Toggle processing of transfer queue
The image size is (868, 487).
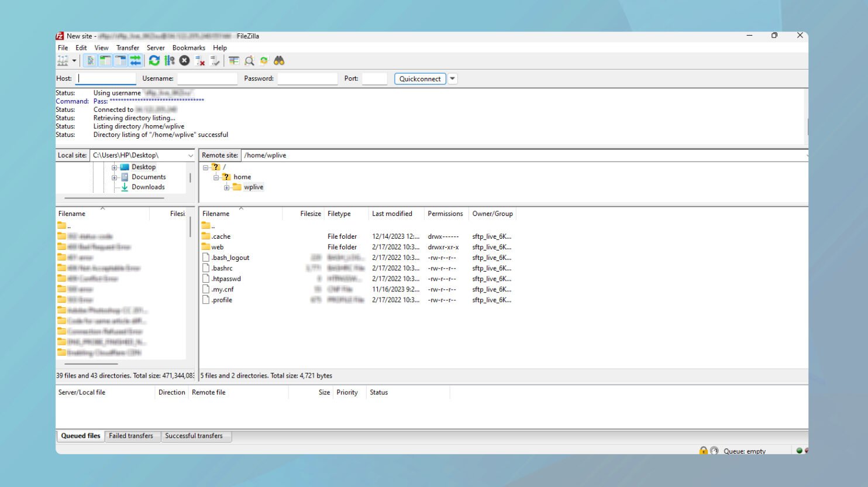pyautogui.click(x=170, y=60)
